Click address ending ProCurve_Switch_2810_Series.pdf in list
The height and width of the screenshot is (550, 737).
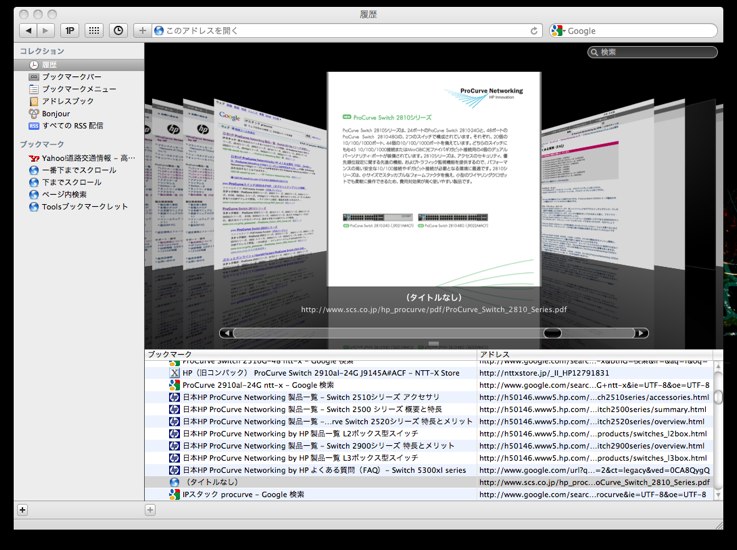click(595, 483)
